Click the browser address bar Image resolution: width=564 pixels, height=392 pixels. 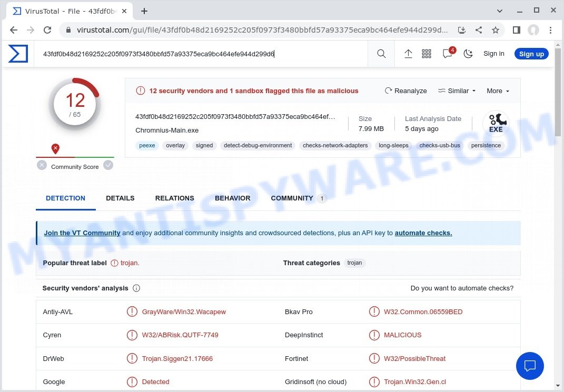pos(263,30)
